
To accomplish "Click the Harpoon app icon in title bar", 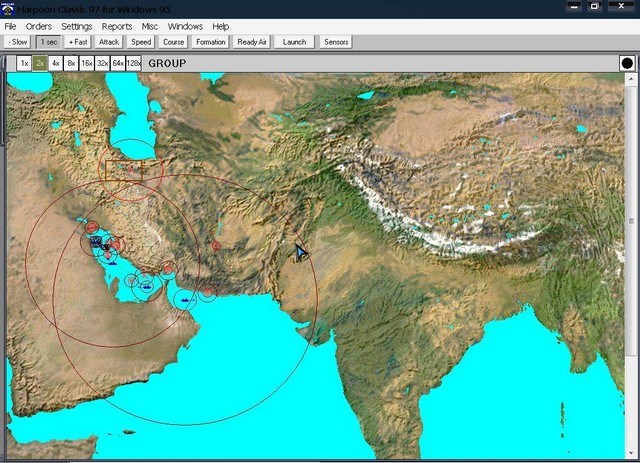I will 8,7.
